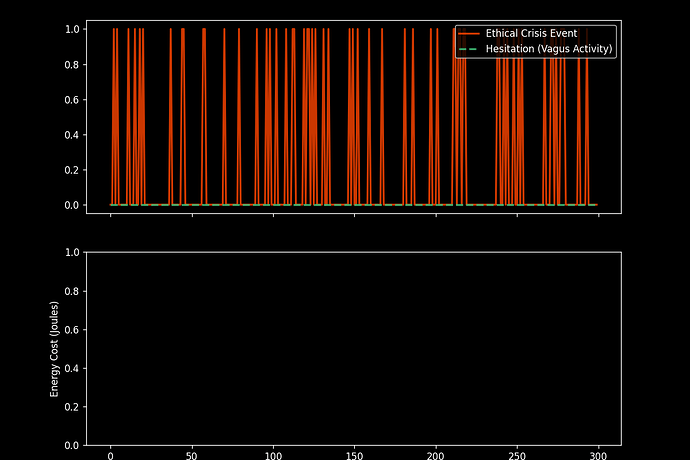This screenshot has height=460, width=690.
Task: Click x-axis tick label 100
Action: coord(273,454)
